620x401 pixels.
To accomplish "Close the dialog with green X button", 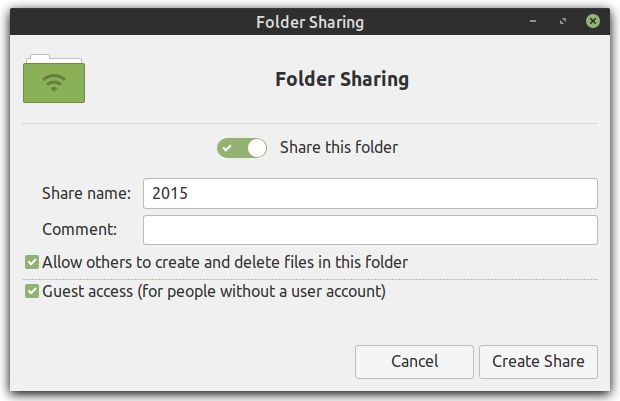I will click(x=593, y=21).
